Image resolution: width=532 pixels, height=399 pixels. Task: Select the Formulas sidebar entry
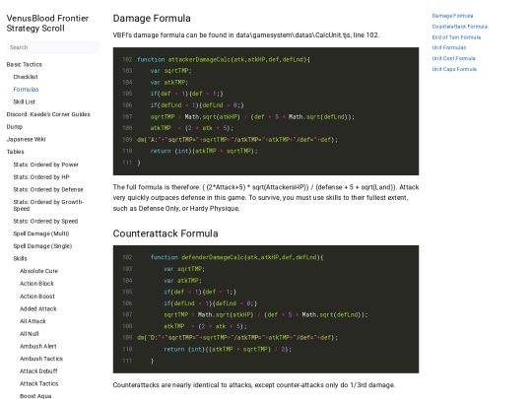click(x=26, y=90)
